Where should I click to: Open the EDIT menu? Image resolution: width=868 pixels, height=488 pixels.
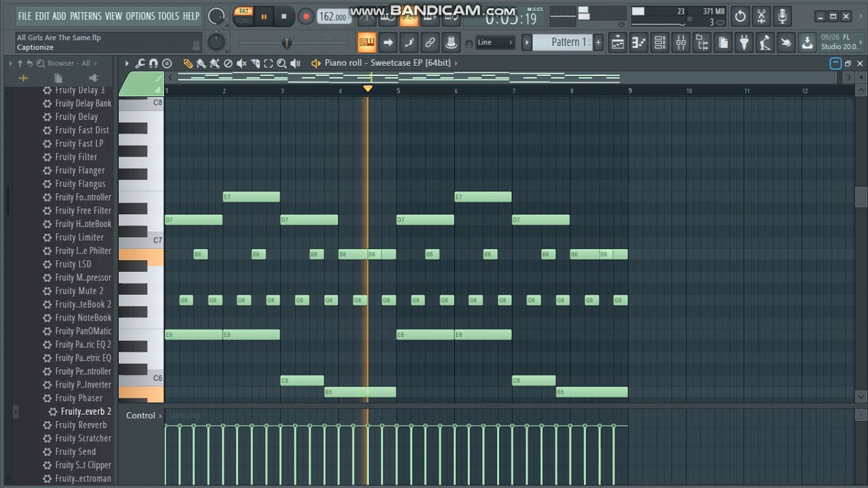42,16
